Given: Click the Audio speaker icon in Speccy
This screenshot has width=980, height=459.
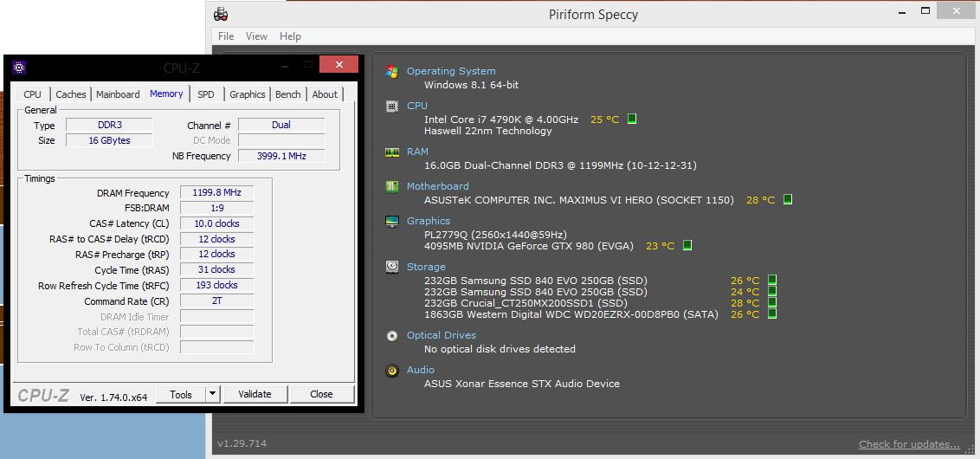Looking at the screenshot, I should tap(392, 370).
